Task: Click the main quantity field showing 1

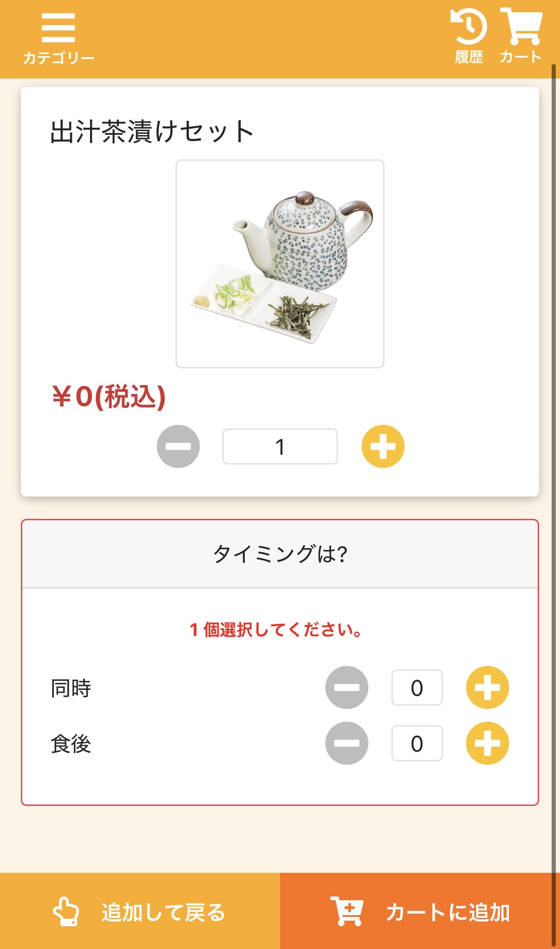Action: coord(280,446)
